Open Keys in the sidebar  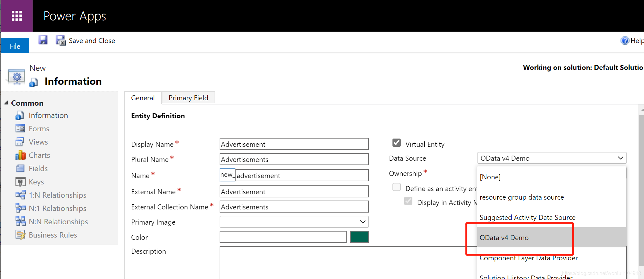point(36,182)
